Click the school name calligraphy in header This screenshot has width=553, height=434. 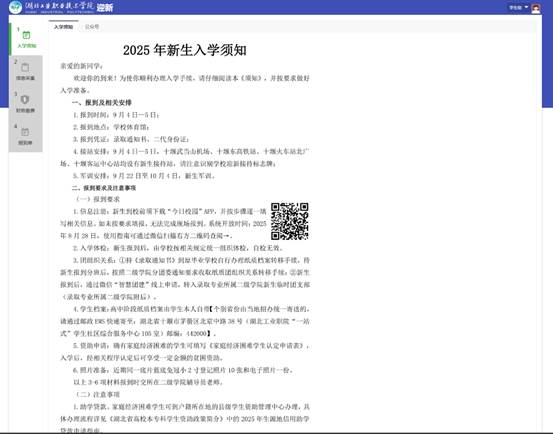coord(60,7)
